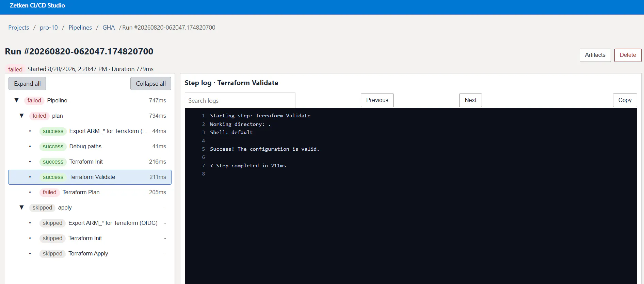Click log line 'Working directory: .'
This screenshot has height=284, width=644.
click(x=240, y=124)
